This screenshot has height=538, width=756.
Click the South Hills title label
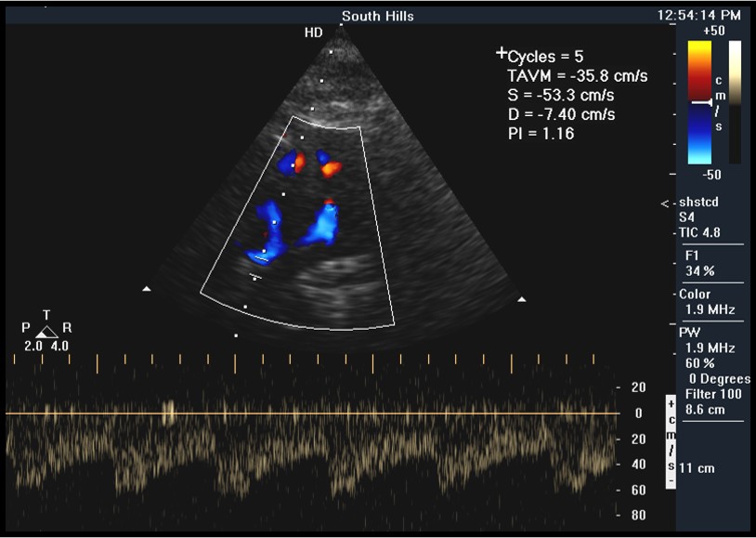point(377,16)
